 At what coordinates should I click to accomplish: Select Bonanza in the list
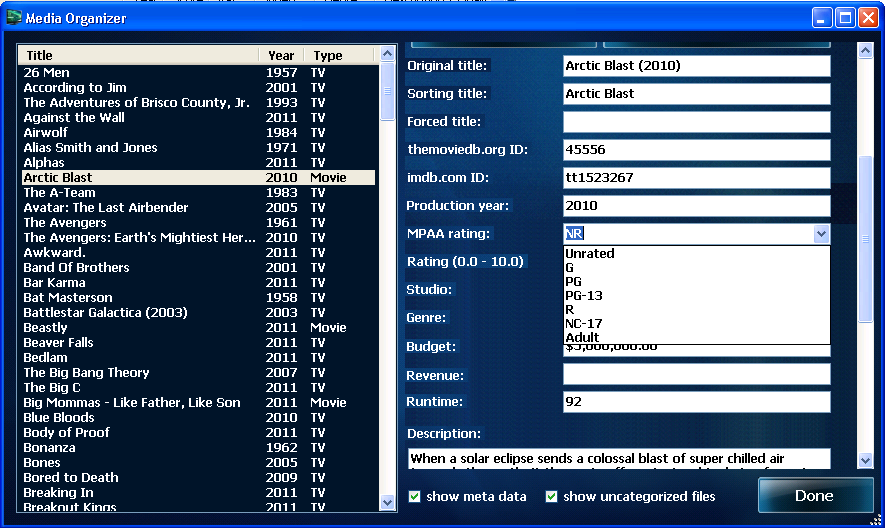coord(199,447)
